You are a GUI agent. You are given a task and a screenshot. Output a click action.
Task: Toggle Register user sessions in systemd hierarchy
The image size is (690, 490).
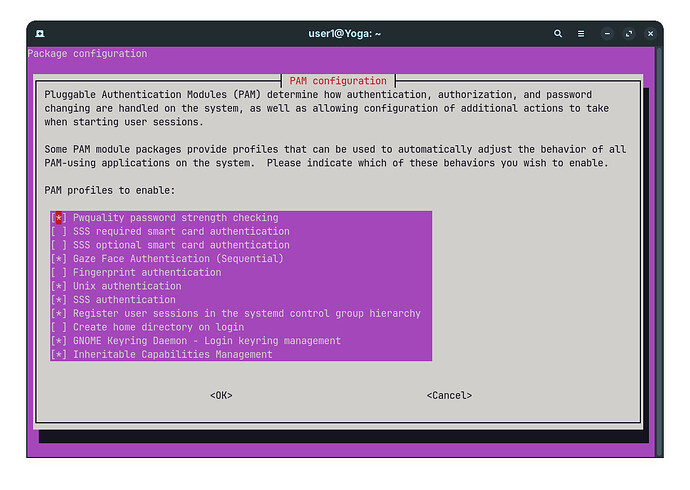(241, 313)
